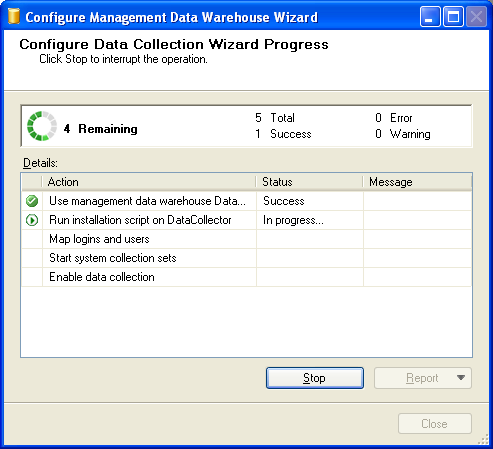Open the Report dropdown arrow

[461, 378]
